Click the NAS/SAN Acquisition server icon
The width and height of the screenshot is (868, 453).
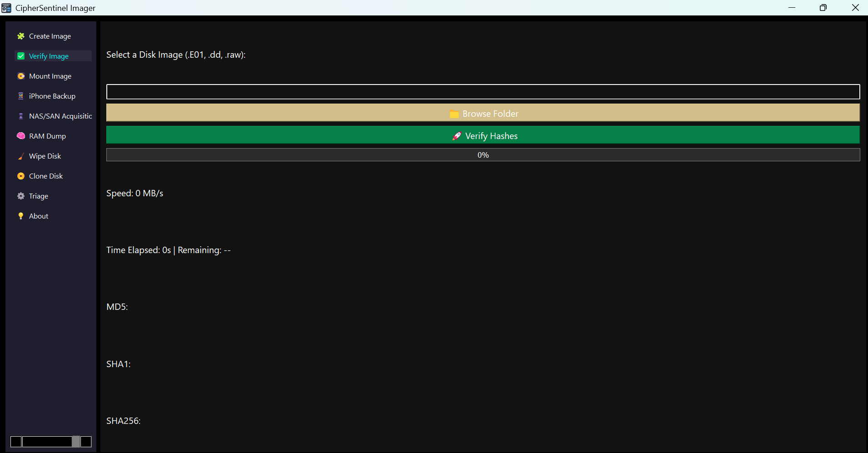tap(21, 116)
